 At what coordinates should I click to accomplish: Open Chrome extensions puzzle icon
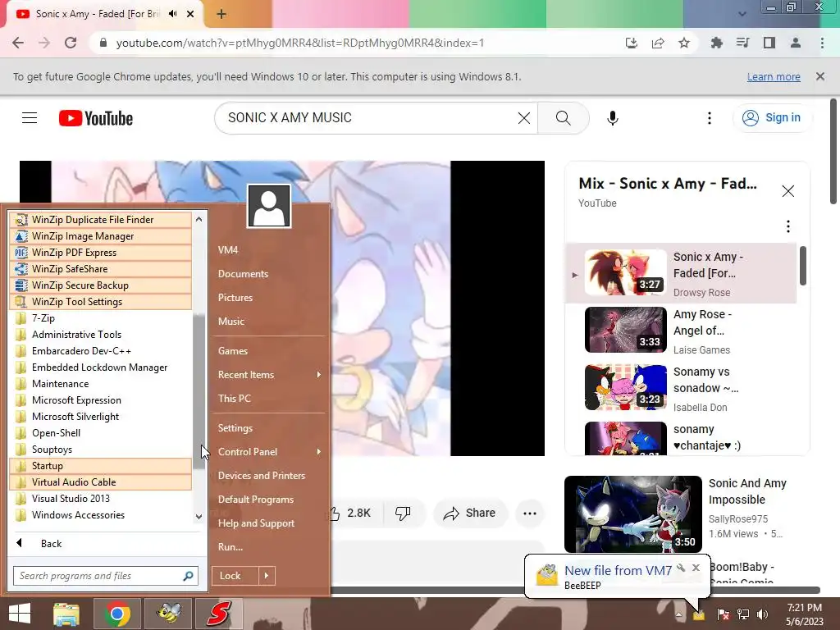pyautogui.click(x=716, y=43)
